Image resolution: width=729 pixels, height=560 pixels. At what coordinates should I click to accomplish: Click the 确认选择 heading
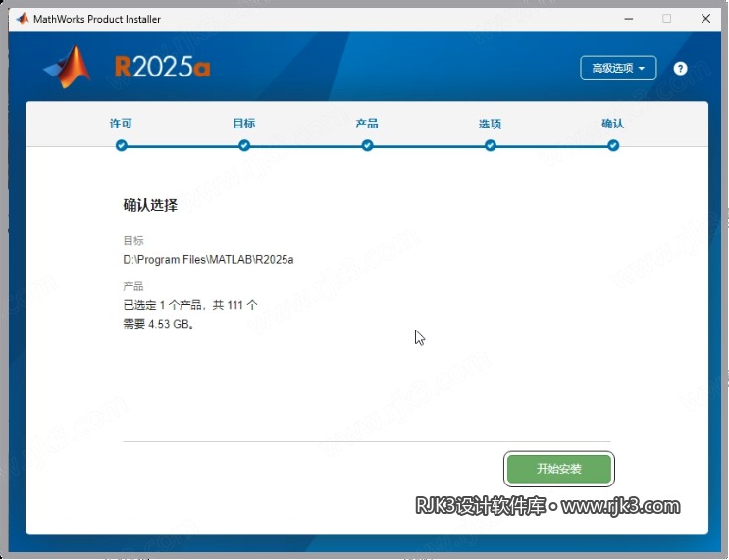coord(150,205)
